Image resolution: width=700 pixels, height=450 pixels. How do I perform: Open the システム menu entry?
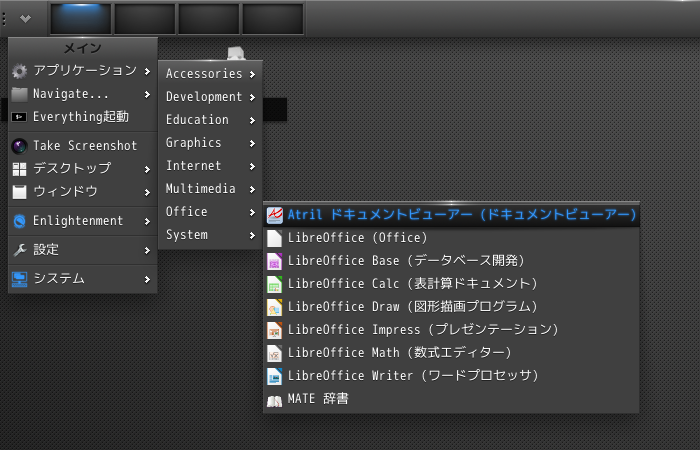point(83,279)
